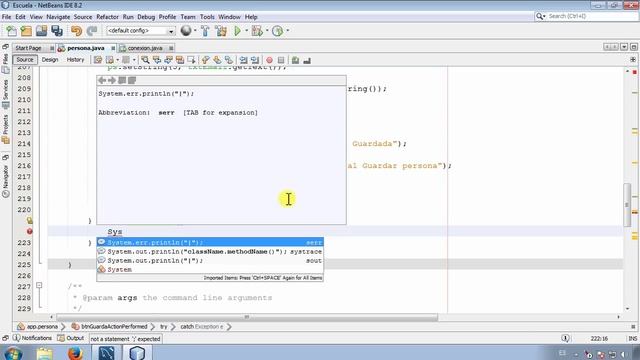Open the Output window button
640x360 pixels.
coord(71,338)
